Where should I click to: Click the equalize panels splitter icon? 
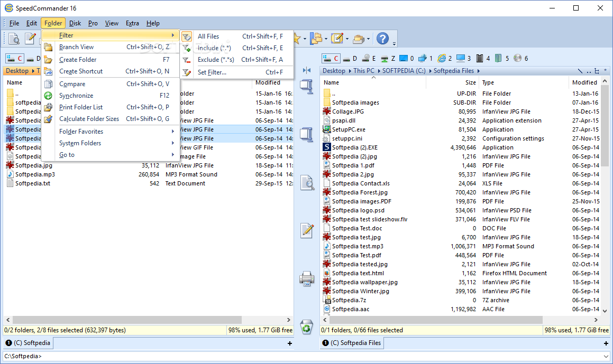tap(307, 70)
